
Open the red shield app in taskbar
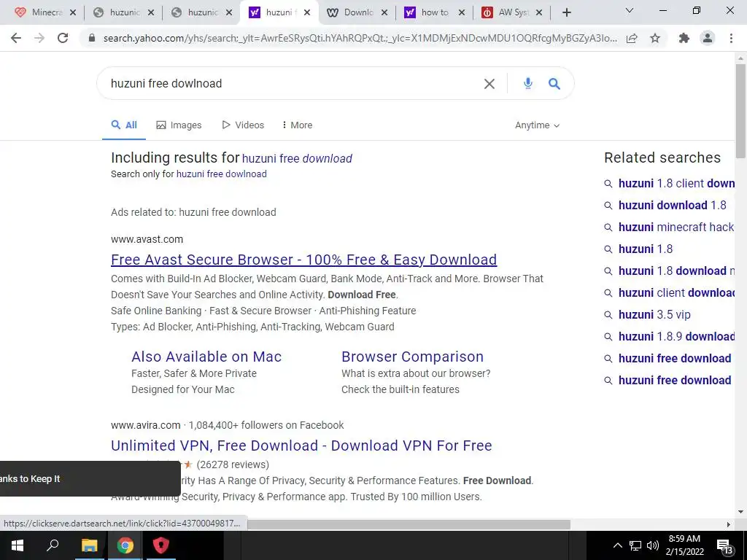[x=161, y=545]
